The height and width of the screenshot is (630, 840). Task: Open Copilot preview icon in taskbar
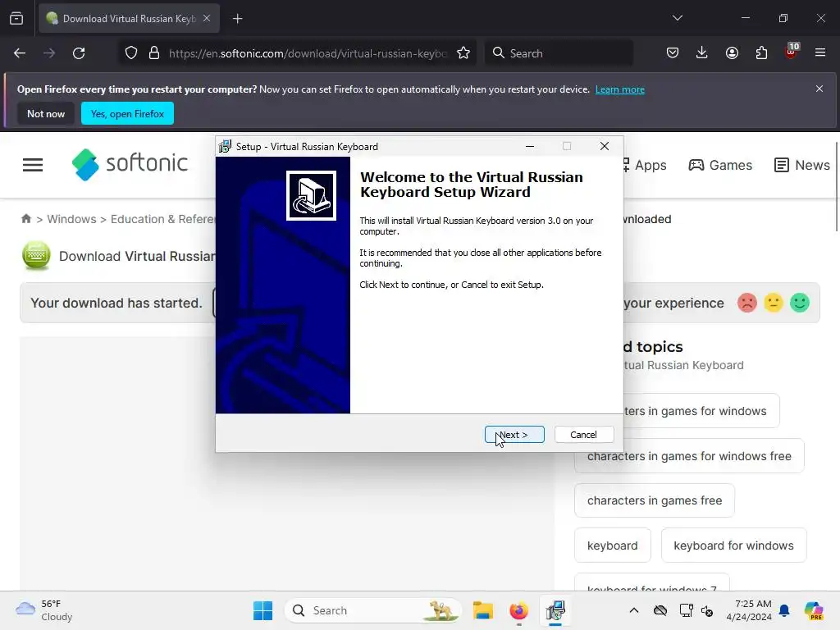point(813,610)
